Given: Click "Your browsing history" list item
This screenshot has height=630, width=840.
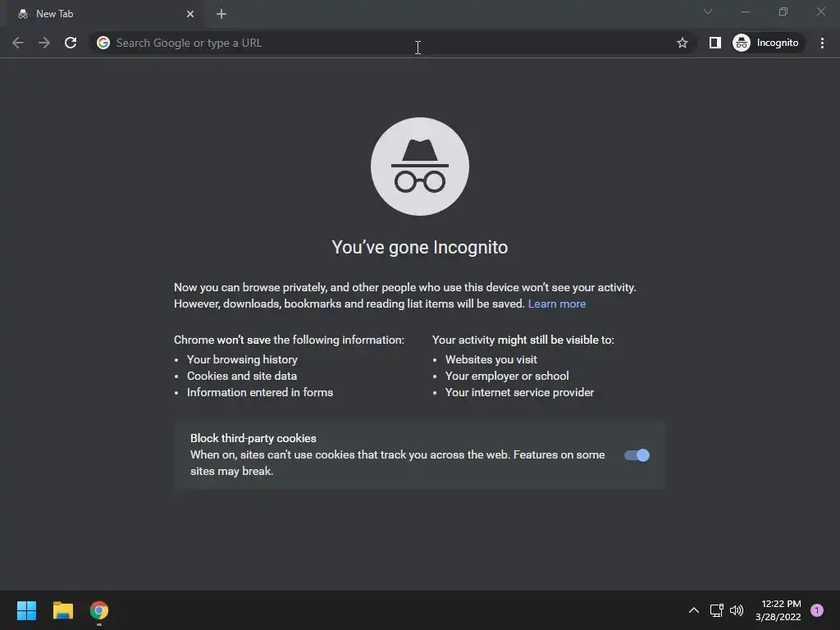Looking at the screenshot, I should tap(242, 359).
